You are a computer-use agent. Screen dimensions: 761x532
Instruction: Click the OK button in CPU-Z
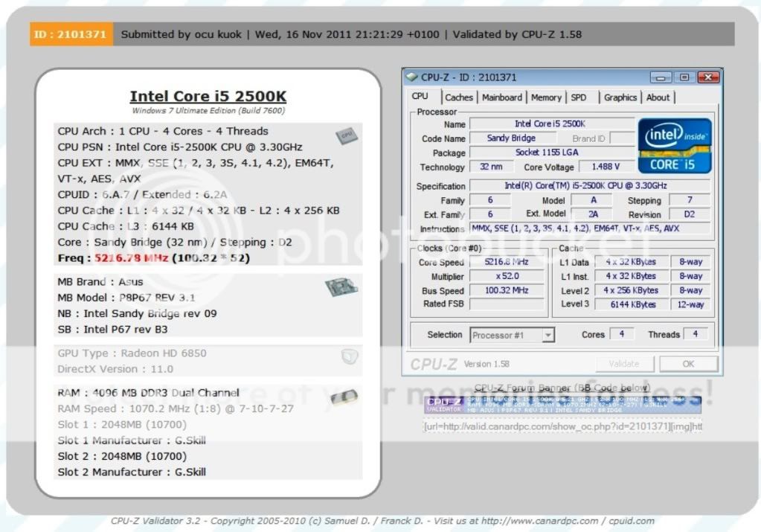(687, 364)
